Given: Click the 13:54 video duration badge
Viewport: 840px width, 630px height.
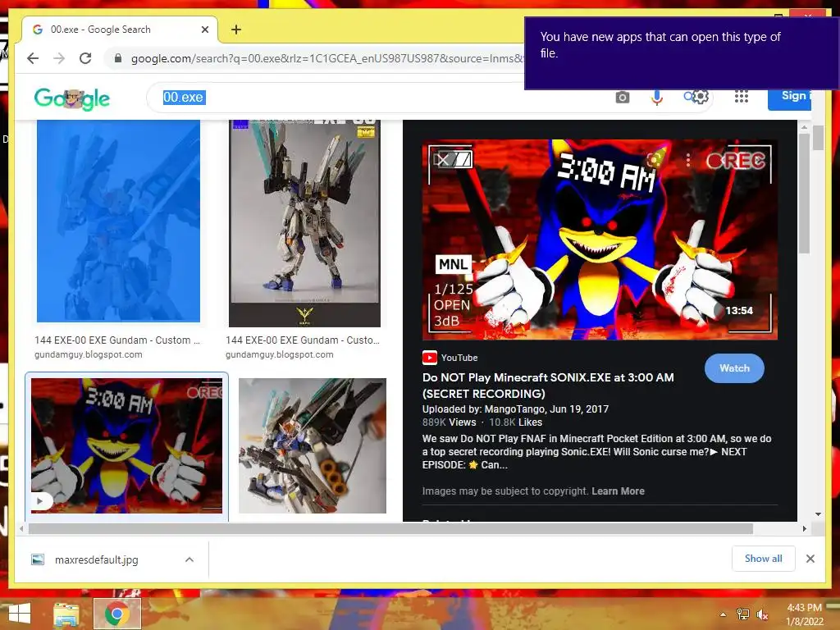Looking at the screenshot, I should (739, 310).
